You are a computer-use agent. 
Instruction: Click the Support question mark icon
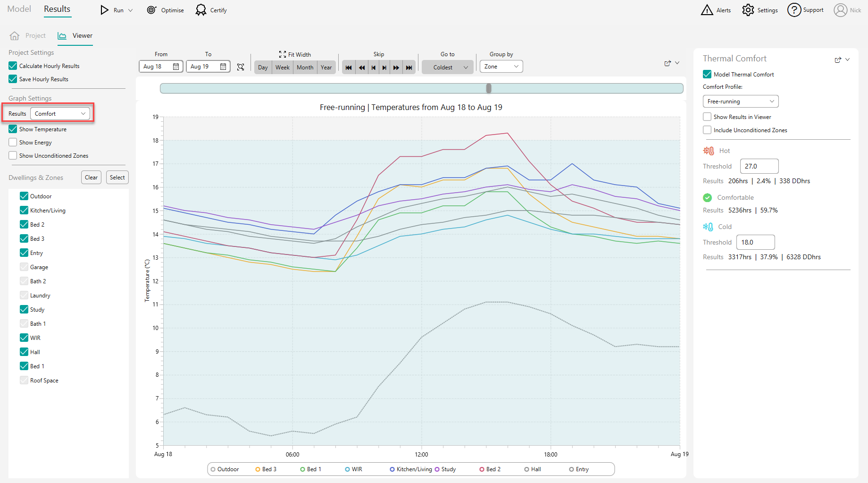click(x=794, y=10)
